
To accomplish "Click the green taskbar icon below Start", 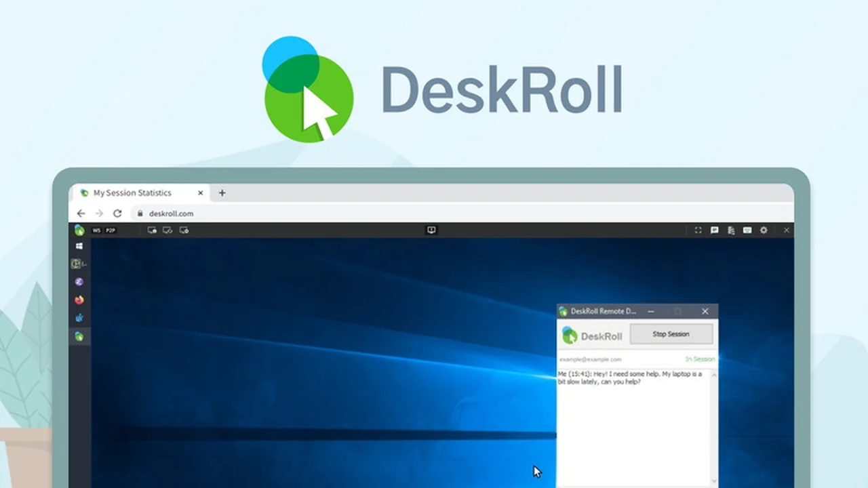I will 77,264.
